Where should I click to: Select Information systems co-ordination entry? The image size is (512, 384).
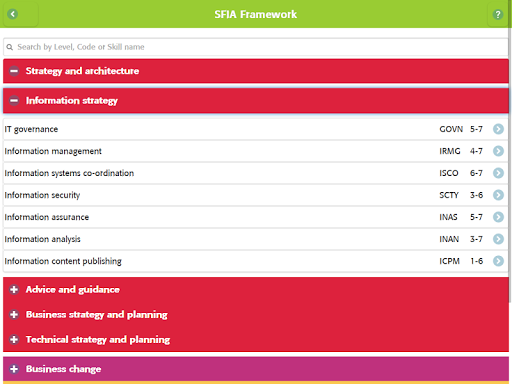(256, 173)
